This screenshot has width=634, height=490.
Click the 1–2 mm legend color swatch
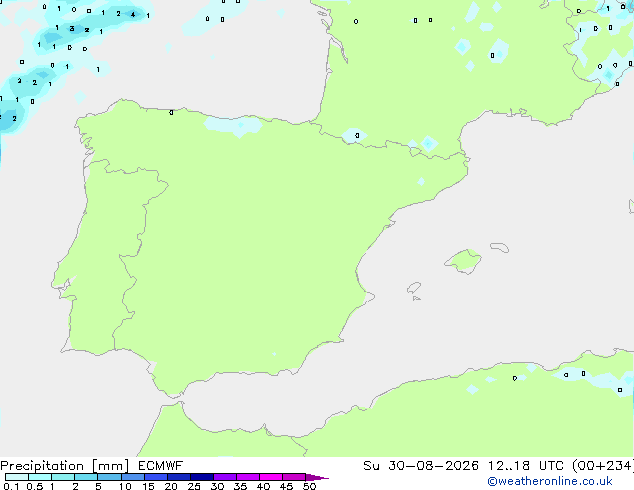[63, 477]
